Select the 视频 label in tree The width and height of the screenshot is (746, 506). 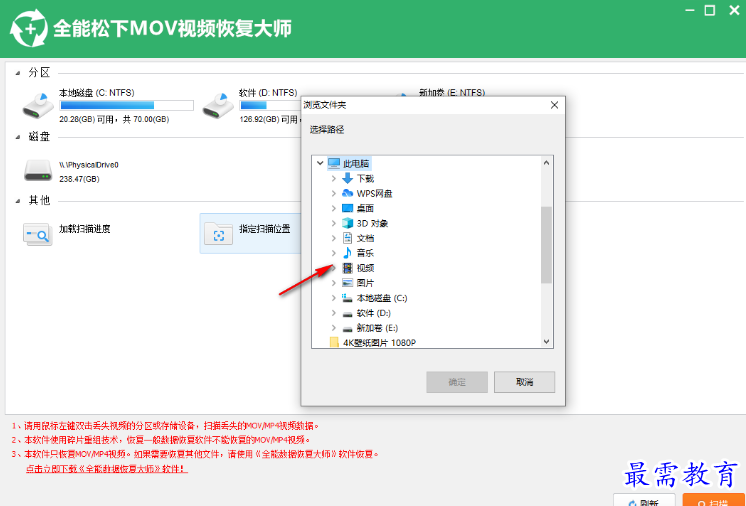coord(365,268)
